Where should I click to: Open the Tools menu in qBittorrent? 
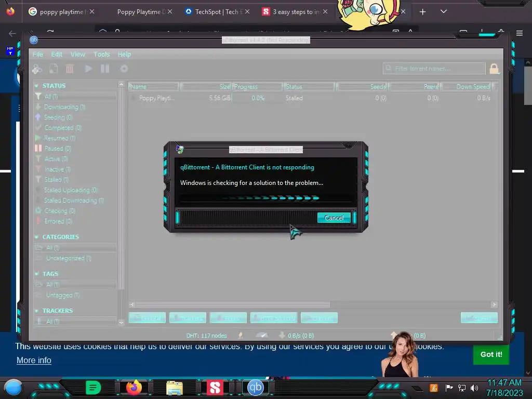click(101, 54)
